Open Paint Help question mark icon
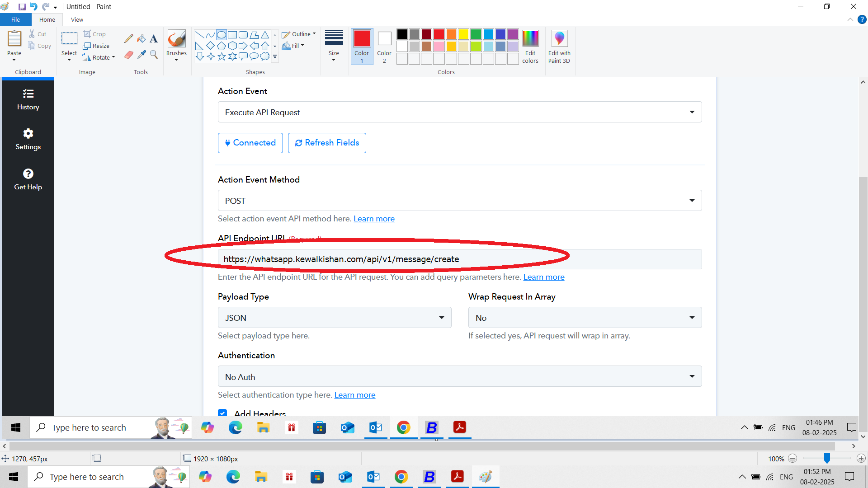 coord(862,19)
